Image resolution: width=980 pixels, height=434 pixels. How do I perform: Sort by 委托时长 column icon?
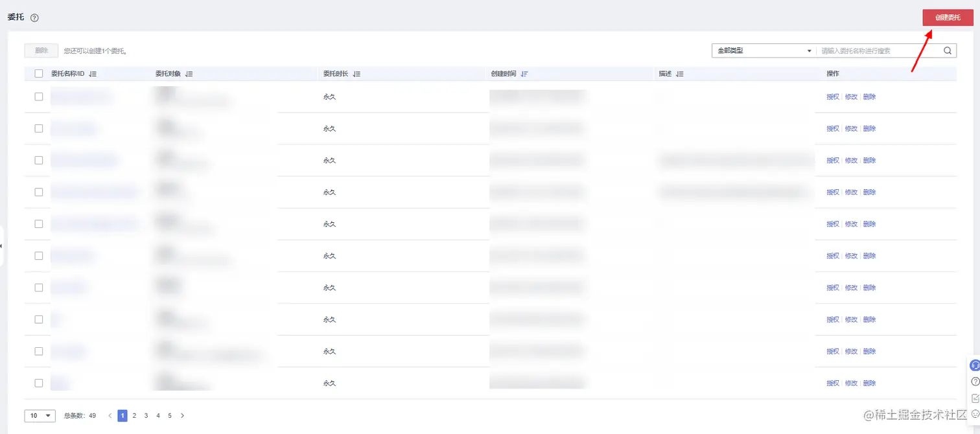coord(356,74)
